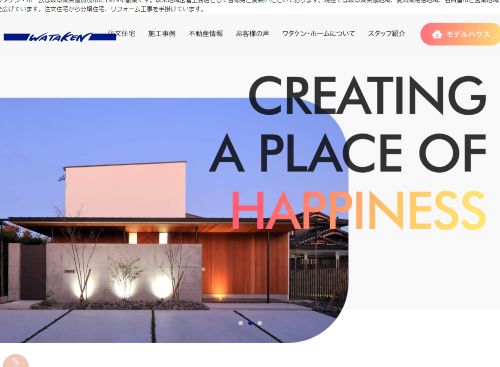Click the モデルハウス button
500x367 pixels.
pos(460,34)
